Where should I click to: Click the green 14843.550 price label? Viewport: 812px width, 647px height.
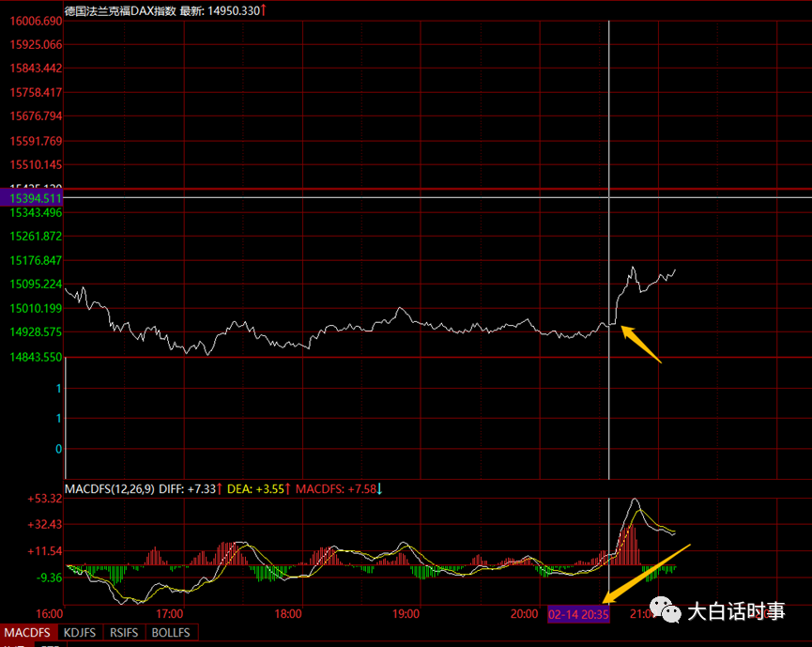point(36,357)
